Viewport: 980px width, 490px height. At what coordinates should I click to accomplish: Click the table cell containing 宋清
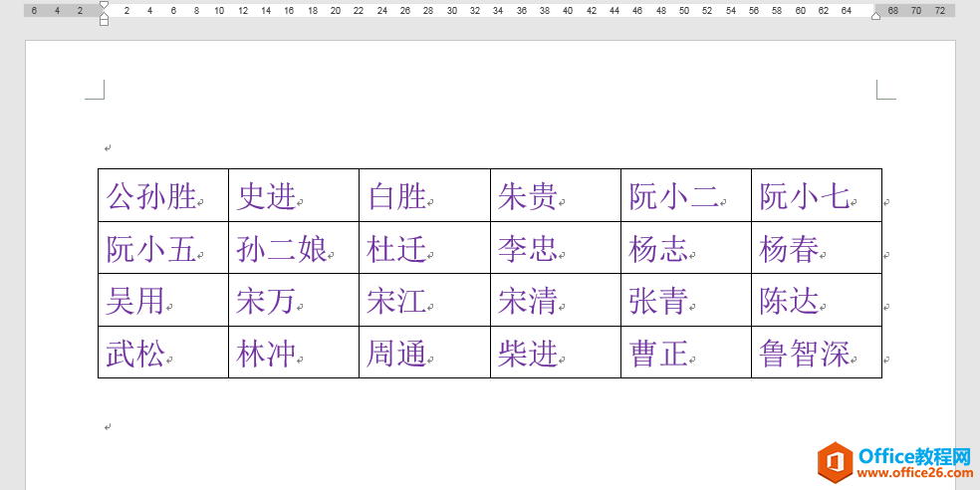556,300
